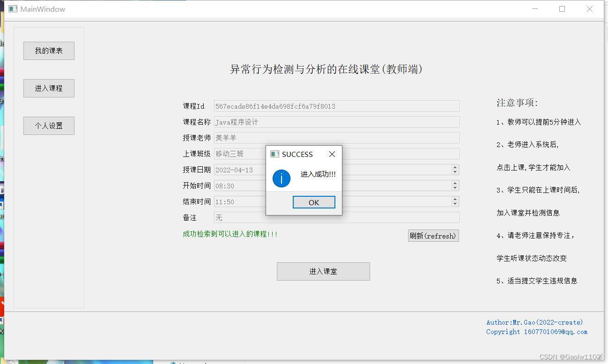Close the MainWindow
The image size is (608, 364).
(x=590, y=9)
